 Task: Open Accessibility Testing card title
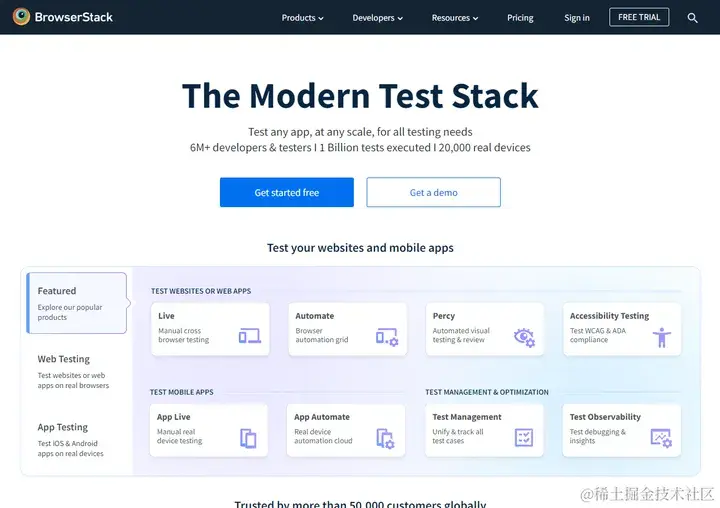[x=609, y=316]
